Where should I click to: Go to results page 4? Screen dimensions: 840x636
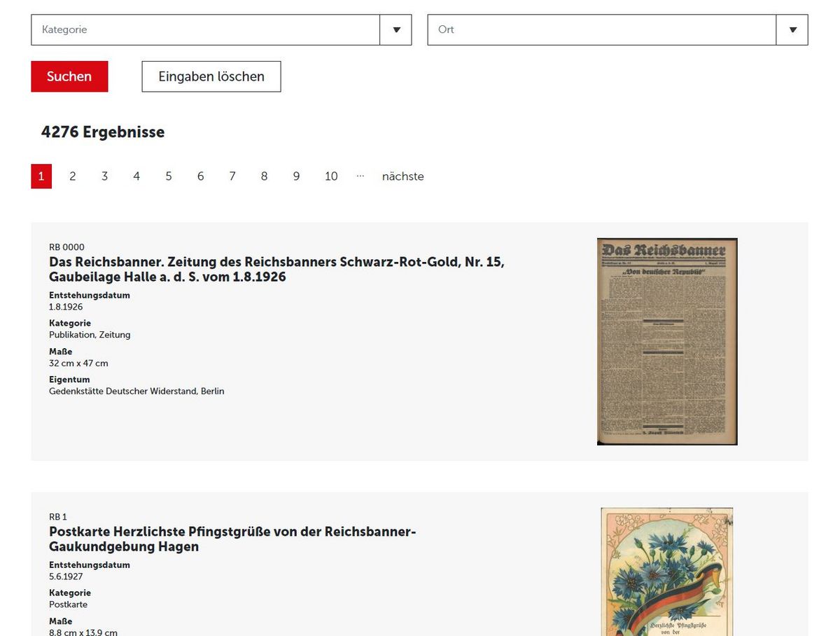coord(136,177)
